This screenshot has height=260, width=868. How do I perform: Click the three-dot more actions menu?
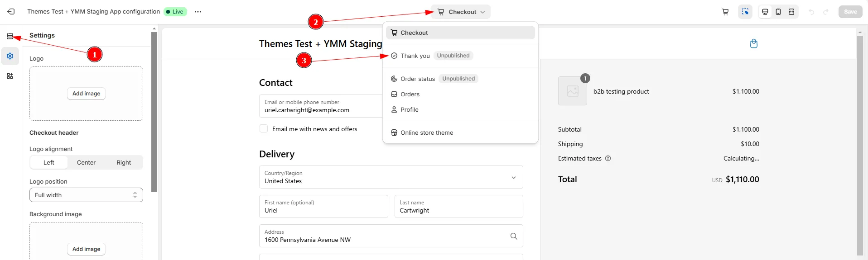click(x=198, y=12)
